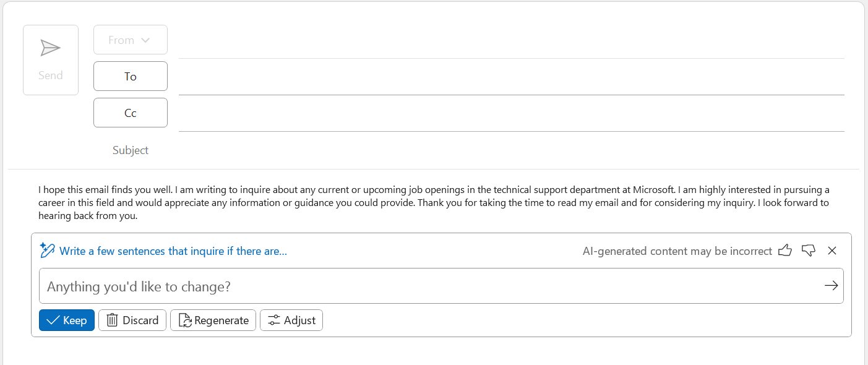Screen dimensions: 868x365
Task: Discard the generated email text
Action: point(132,320)
